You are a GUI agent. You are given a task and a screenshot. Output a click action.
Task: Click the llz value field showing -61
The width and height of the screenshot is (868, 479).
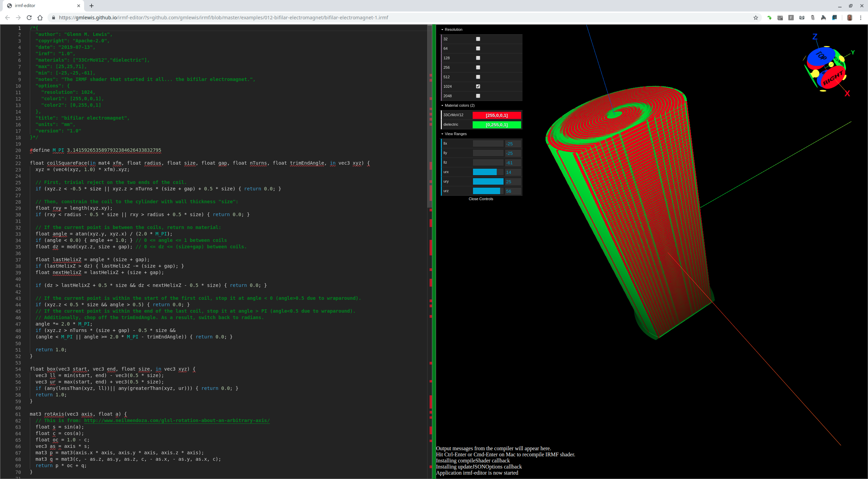point(513,163)
